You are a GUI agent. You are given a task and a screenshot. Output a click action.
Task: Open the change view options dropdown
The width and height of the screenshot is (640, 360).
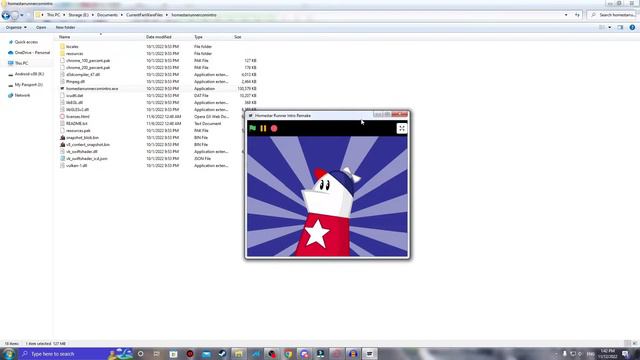(609, 27)
